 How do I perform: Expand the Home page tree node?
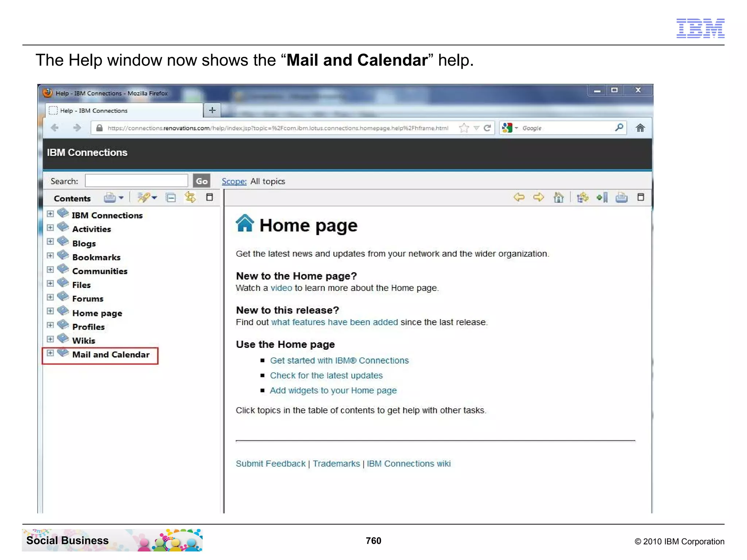point(50,311)
